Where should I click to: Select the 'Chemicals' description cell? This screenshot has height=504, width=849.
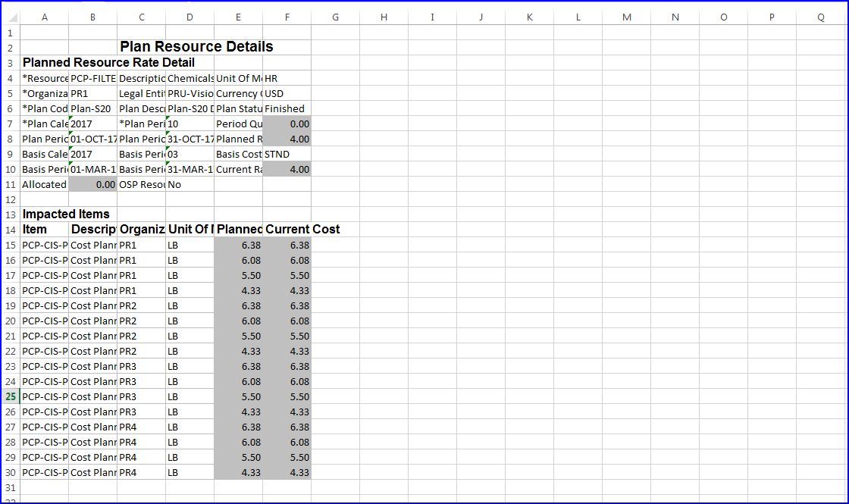(190, 78)
